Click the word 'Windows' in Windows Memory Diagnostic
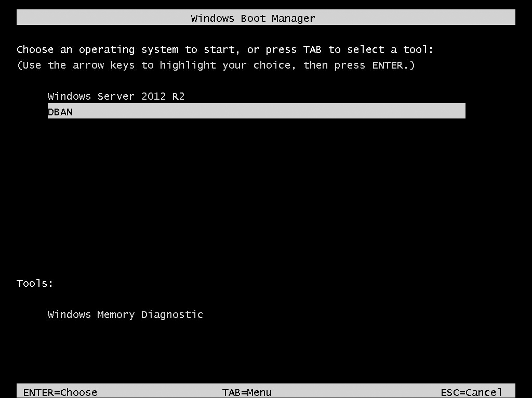Viewport: 532px width, 398px height. [x=69, y=315]
